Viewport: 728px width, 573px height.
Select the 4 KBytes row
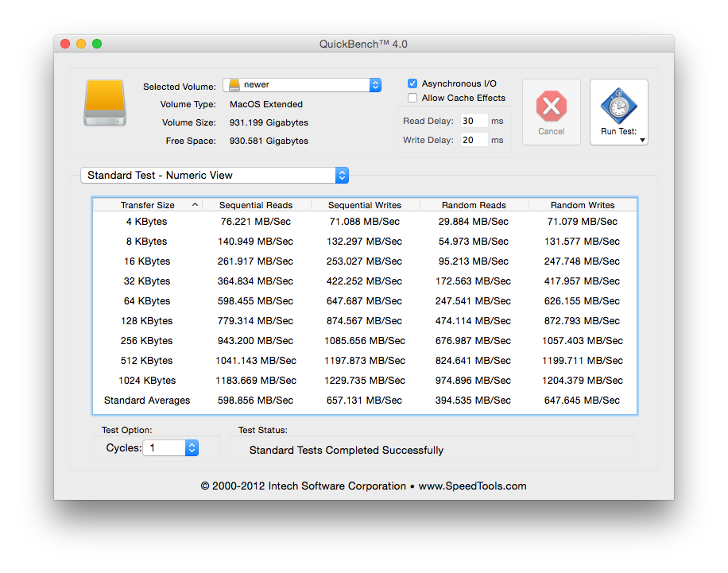(x=365, y=222)
